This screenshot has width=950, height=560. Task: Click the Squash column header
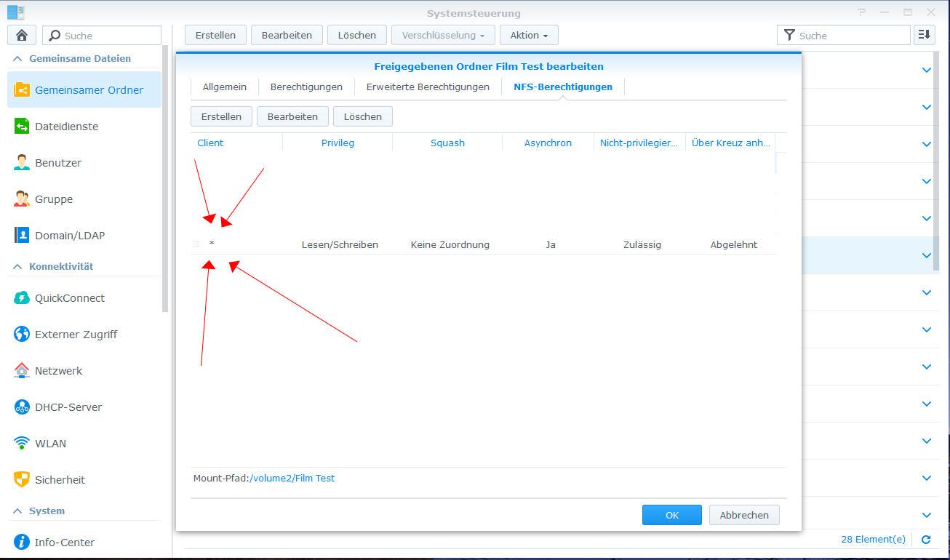[x=447, y=143]
